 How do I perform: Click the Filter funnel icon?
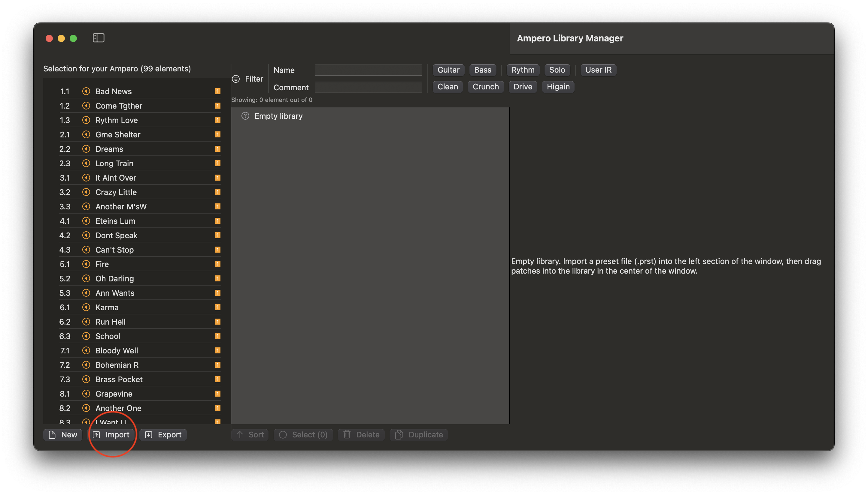click(236, 79)
